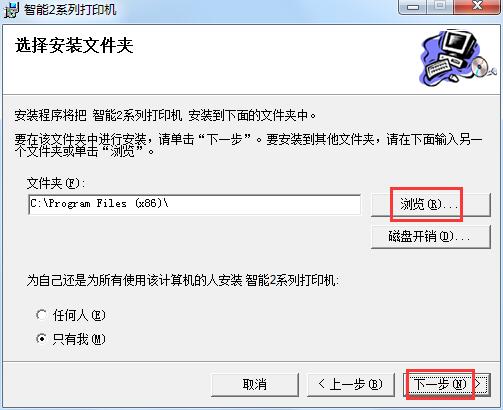Click the 为自己还是为所有使用该计算机的人安装 prompt text
503x410 pixels.
183,280
